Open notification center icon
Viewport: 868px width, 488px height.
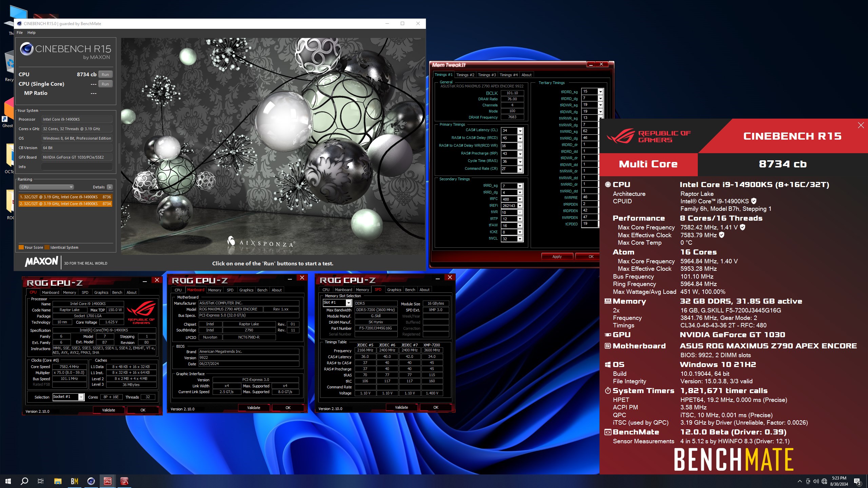click(857, 481)
